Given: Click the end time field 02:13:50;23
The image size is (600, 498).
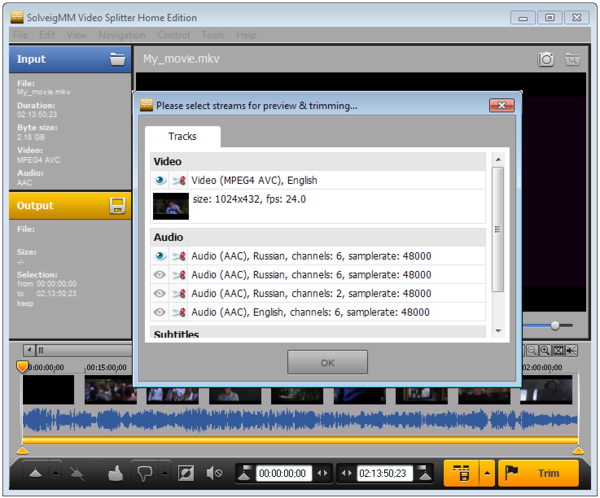Looking at the screenshot, I should pyautogui.click(x=384, y=474).
